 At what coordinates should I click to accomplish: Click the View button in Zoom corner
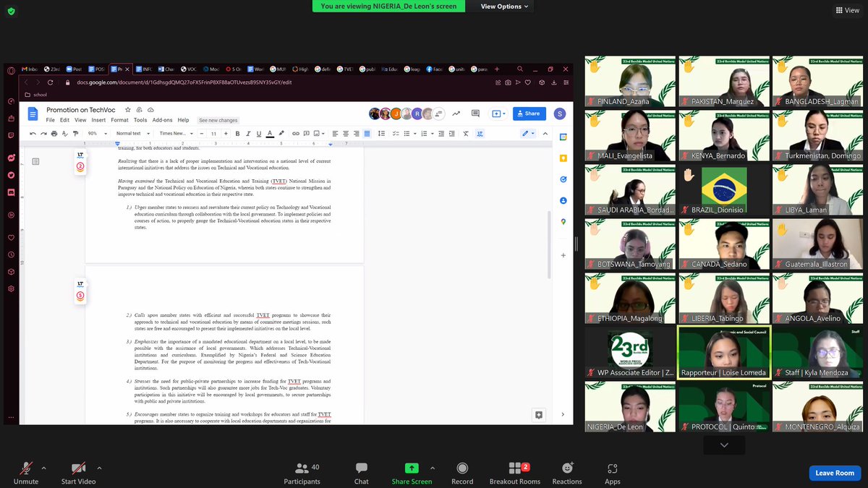[x=847, y=10]
